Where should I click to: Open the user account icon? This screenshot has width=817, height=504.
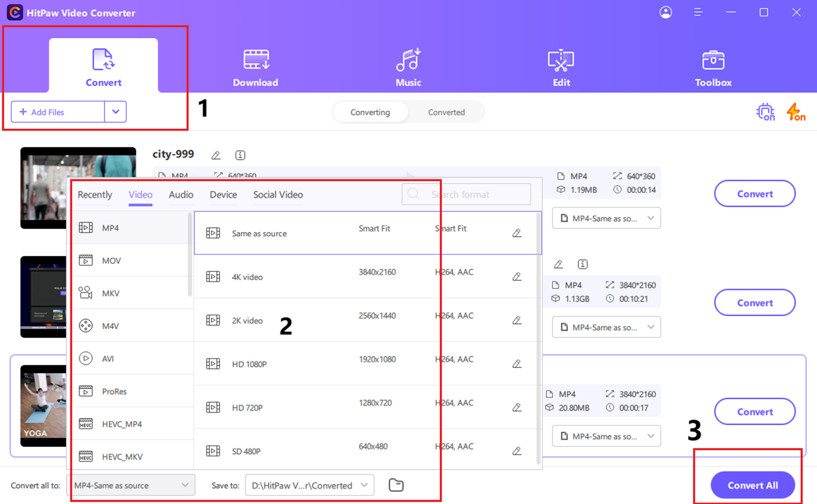(x=666, y=12)
